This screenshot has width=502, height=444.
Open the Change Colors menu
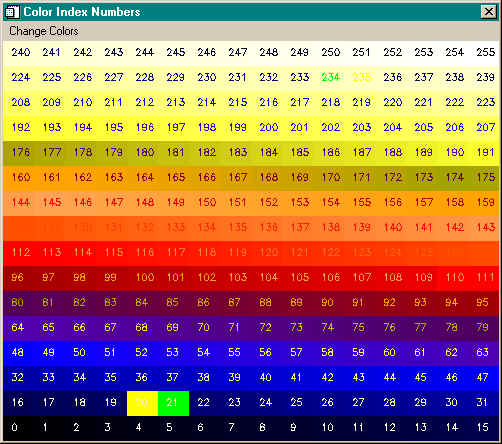click(44, 31)
